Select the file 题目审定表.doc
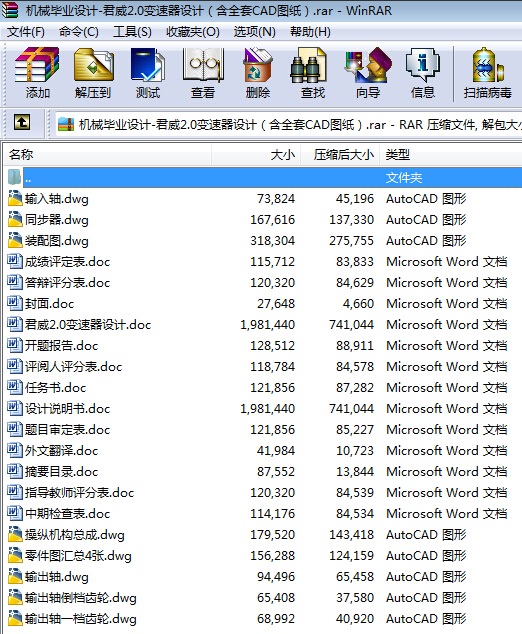Image resolution: width=522 pixels, height=634 pixels. click(x=68, y=429)
